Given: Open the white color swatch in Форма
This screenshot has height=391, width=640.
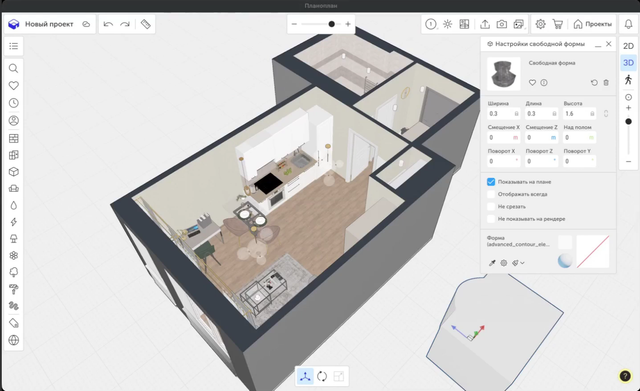Looking at the screenshot, I should pos(565,242).
